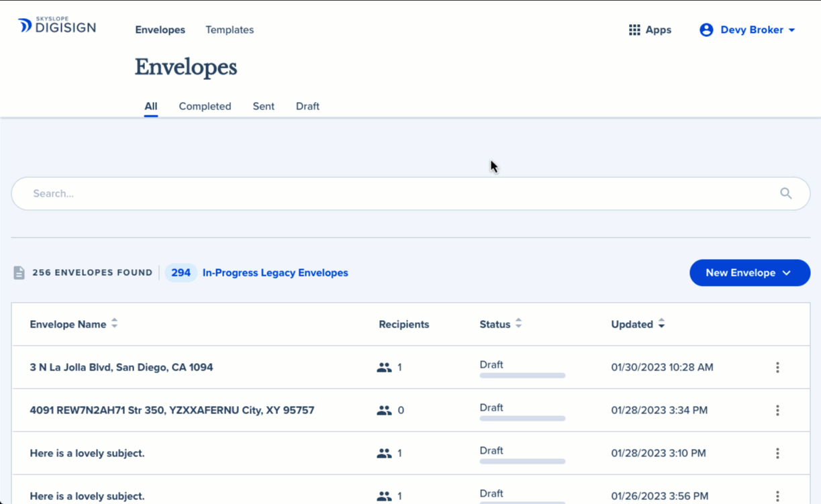Sort by Envelope Name arrows
821x504 pixels.
(x=114, y=323)
